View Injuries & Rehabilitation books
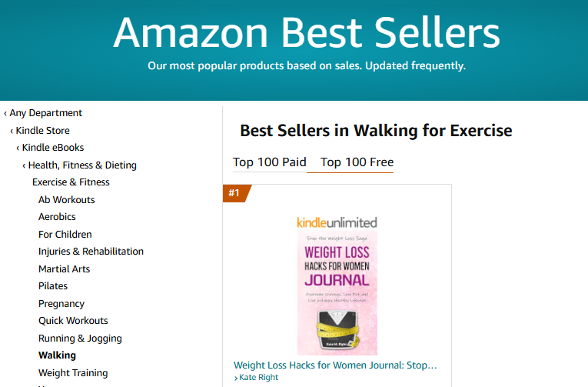 coord(91,252)
